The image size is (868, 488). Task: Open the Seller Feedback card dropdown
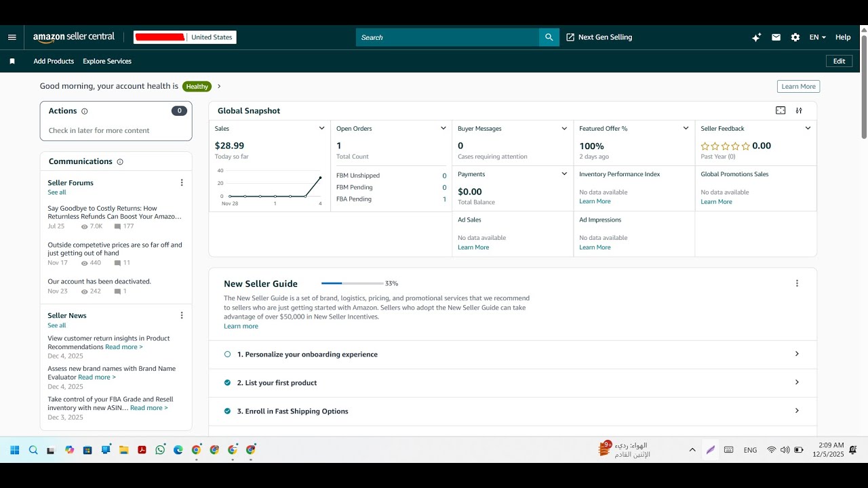[808, 128]
